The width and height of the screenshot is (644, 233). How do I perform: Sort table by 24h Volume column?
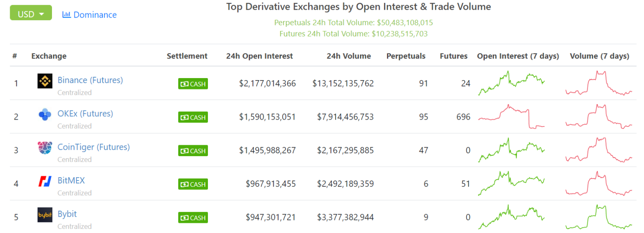pyautogui.click(x=349, y=56)
